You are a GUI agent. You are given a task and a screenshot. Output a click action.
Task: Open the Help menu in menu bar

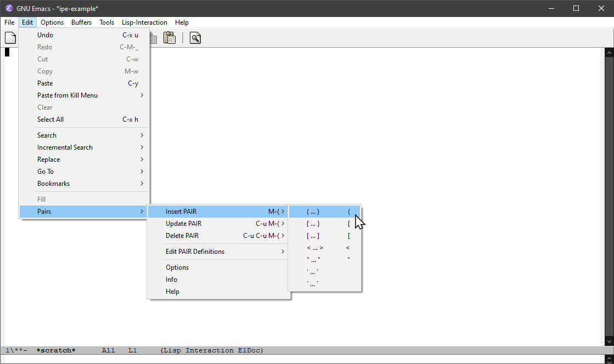click(182, 22)
